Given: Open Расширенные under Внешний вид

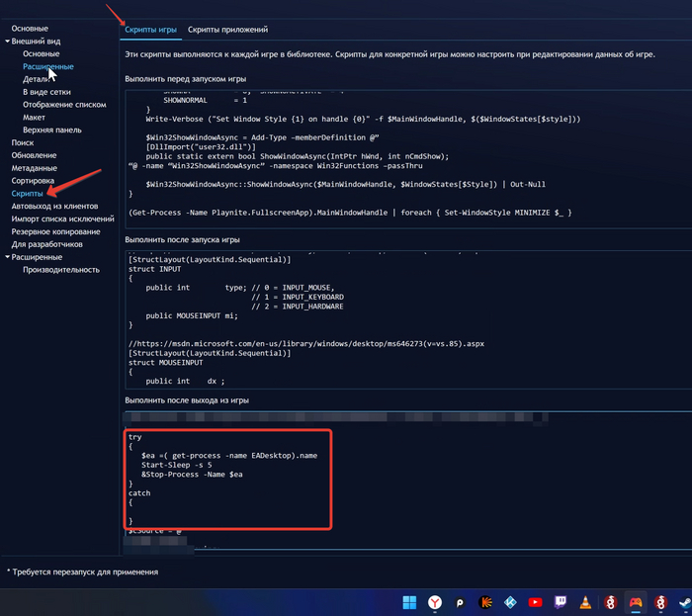Looking at the screenshot, I should (48, 66).
